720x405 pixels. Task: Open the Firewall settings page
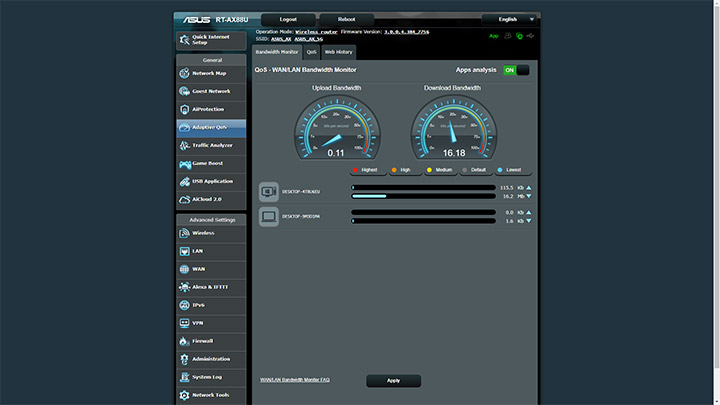pos(211,341)
